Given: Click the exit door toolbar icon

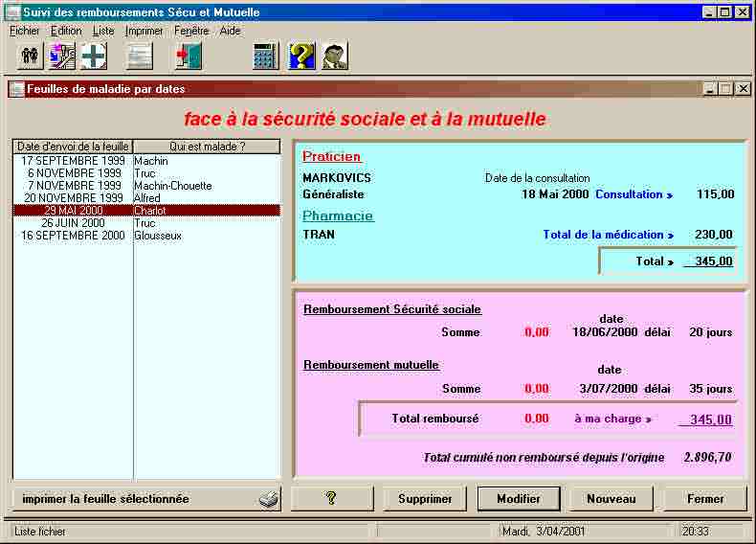Looking at the screenshot, I should coord(189,56).
